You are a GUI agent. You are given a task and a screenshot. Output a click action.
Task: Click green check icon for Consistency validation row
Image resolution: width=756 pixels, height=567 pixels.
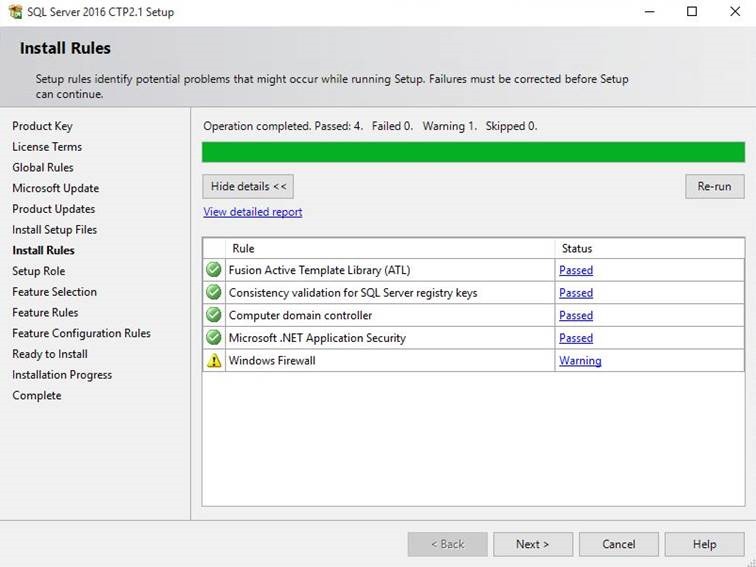pos(214,292)
